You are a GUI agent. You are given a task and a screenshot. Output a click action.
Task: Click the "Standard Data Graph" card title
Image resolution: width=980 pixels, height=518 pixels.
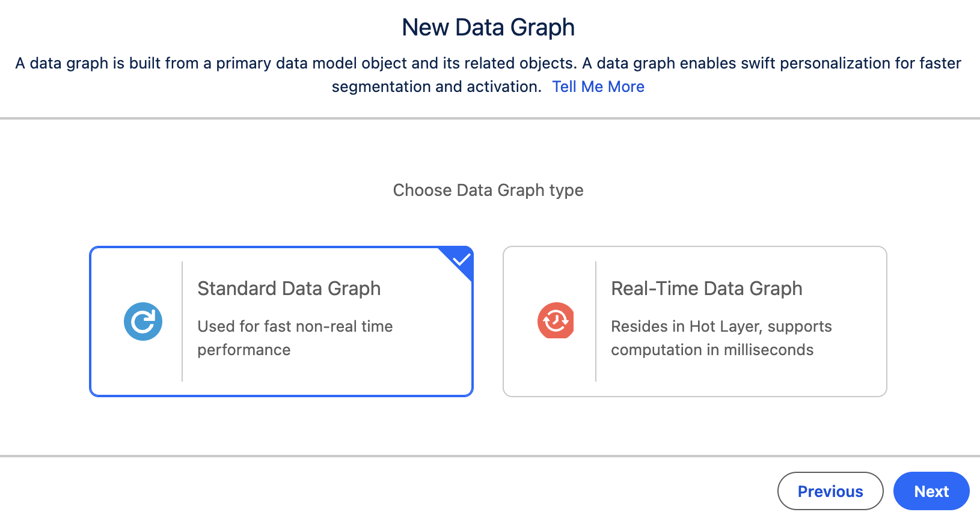click(289, 288)
